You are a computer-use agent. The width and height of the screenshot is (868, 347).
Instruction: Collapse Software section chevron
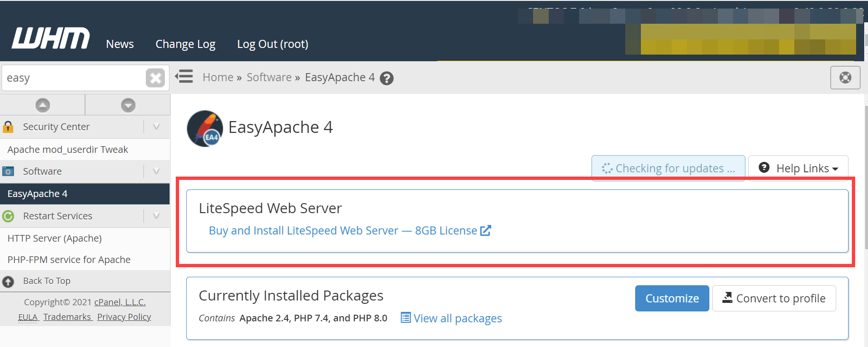coord(156,171)
